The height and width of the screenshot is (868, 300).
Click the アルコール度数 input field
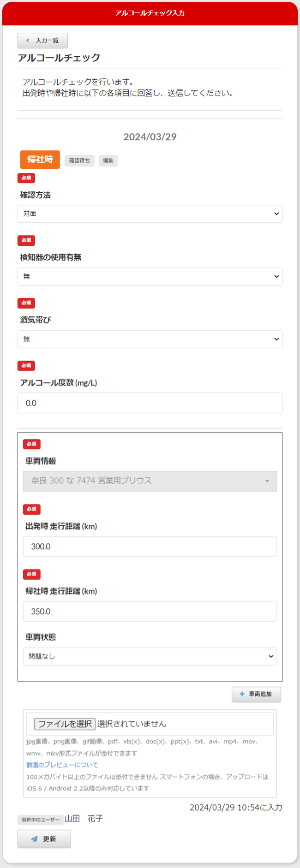pyautogui.click(x=150, y=403)
